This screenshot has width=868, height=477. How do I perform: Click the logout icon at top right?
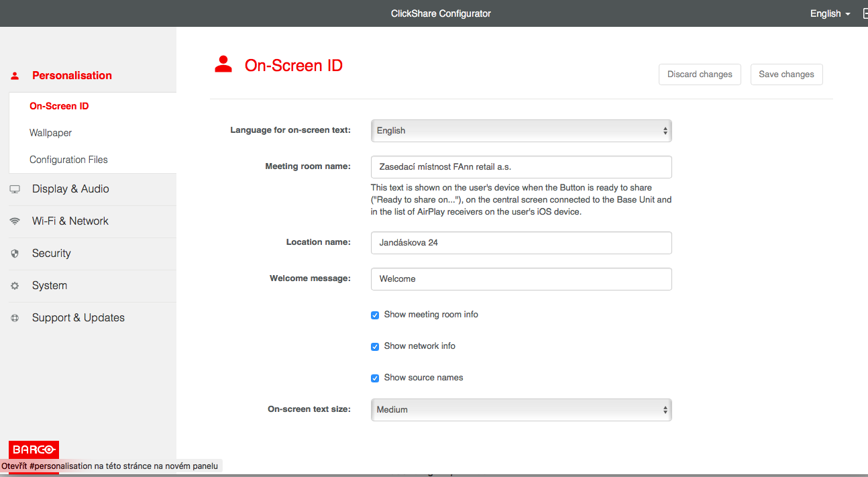[864, 13]
